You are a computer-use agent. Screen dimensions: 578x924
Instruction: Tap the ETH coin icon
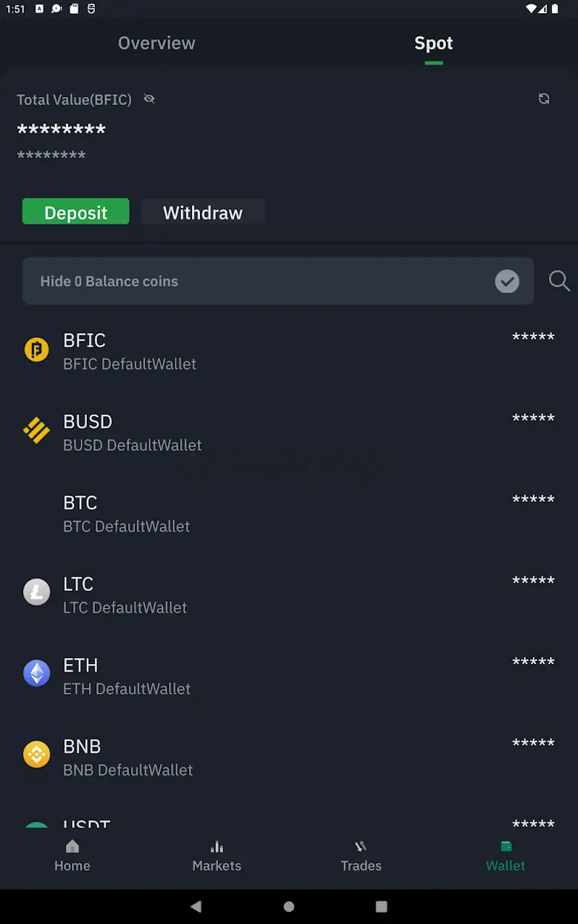36,674
